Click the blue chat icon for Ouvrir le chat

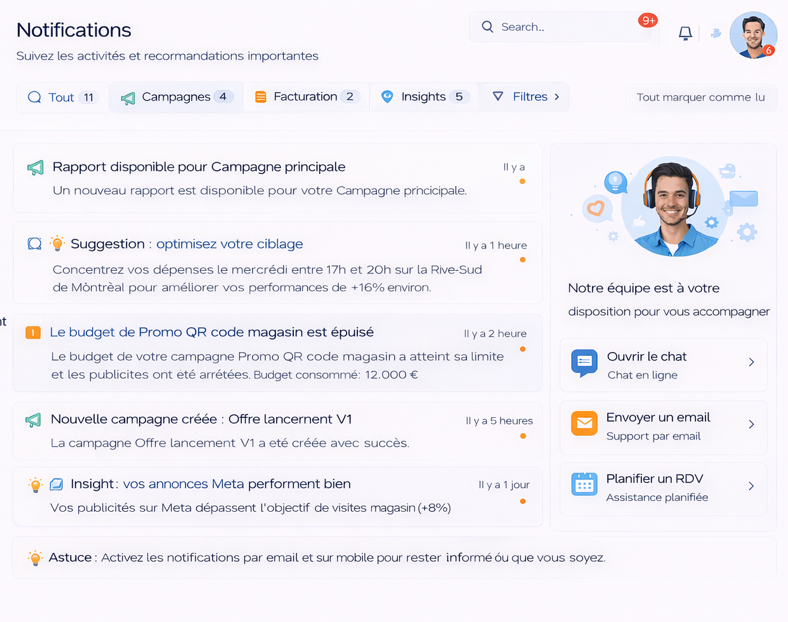(x=584, y=363)
